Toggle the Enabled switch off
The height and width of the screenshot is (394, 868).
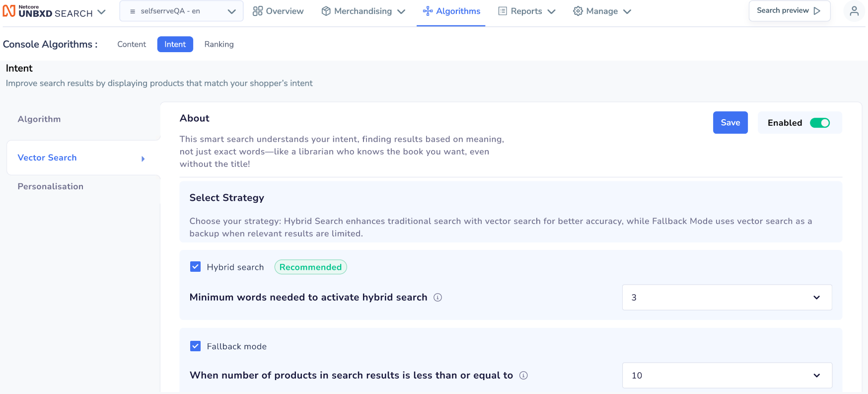[820, 123]
